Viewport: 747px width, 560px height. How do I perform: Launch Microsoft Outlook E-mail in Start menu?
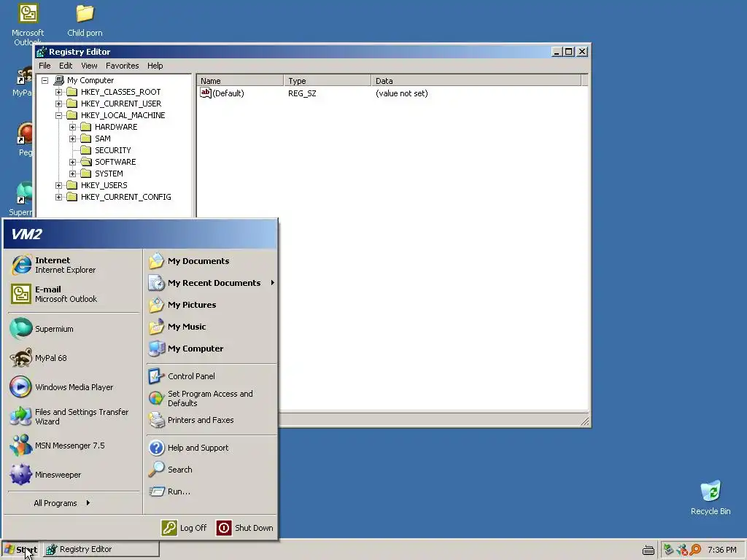point(74,294)
